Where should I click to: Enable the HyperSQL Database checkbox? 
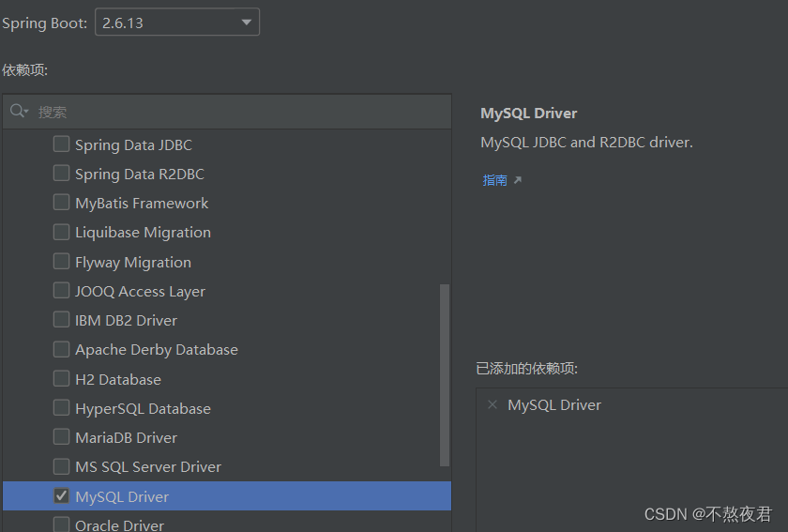coord(61,408)
